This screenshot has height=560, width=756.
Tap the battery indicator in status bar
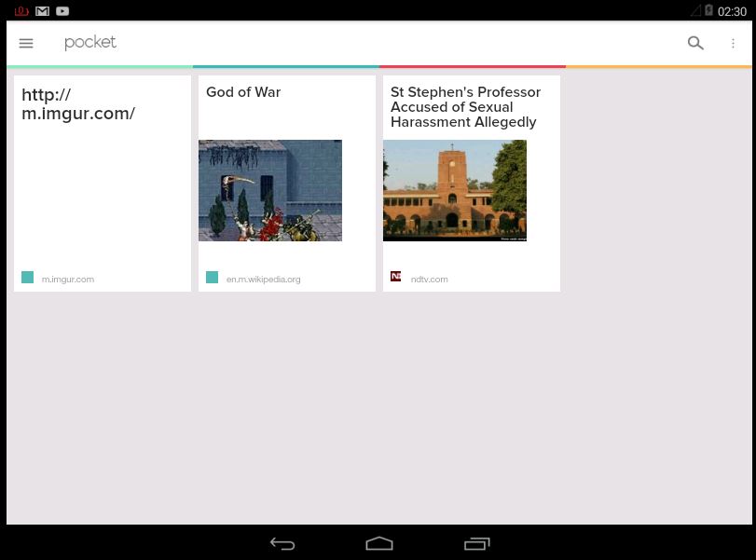[708, 10]
